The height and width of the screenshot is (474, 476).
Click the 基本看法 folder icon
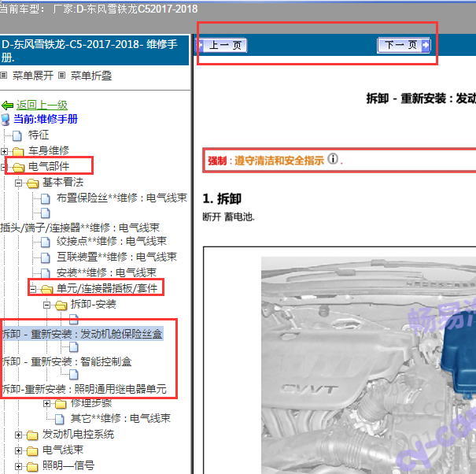pyautogui.click(x=32, y=183)
